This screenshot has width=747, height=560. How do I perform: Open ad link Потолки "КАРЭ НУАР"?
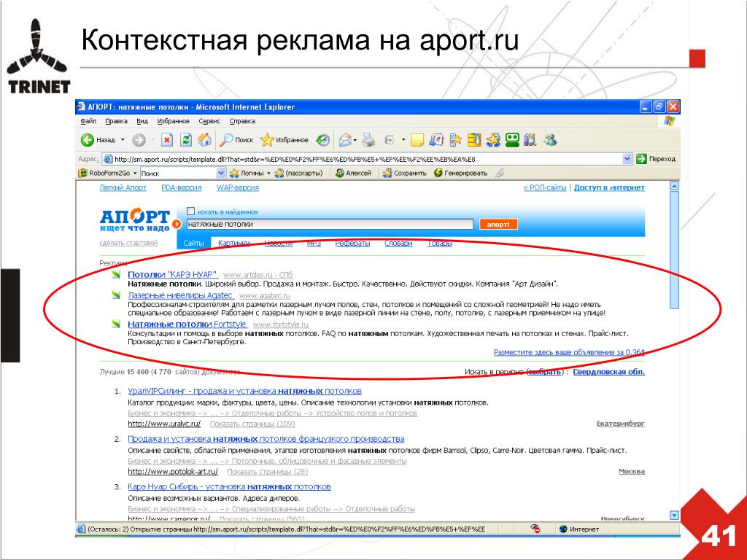click(x=173, y=275)
